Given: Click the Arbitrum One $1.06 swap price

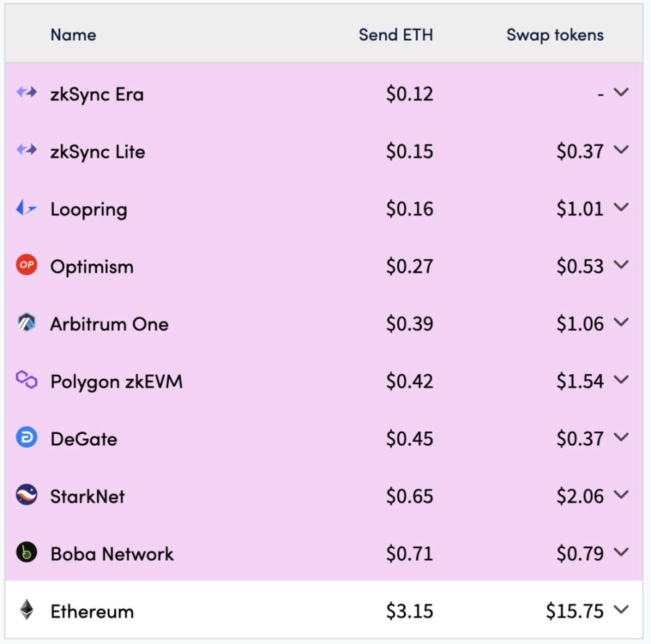Looking at the screenshot, I should click(580, 323).
